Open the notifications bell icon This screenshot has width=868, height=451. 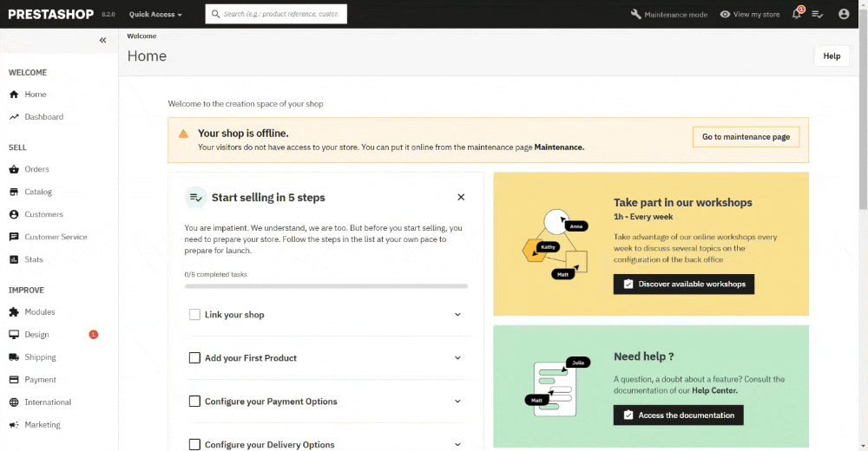pyautogui.click(x=797, y=14)
